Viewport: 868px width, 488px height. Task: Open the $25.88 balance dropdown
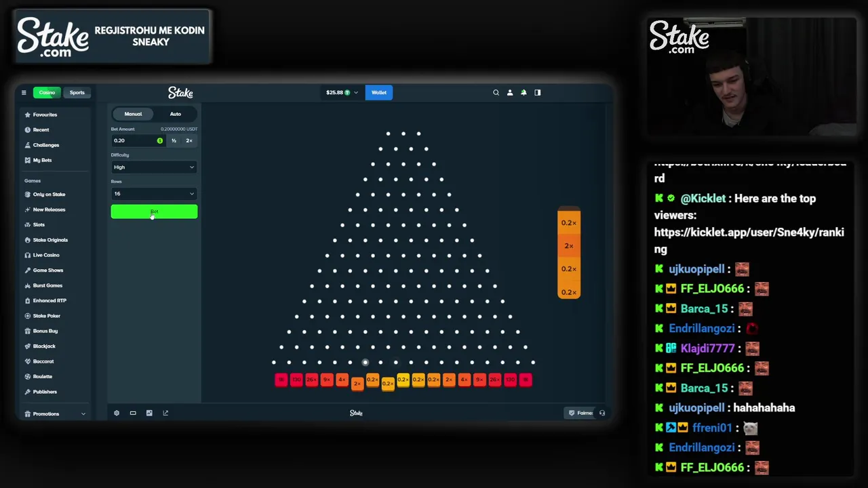(342, 92)
